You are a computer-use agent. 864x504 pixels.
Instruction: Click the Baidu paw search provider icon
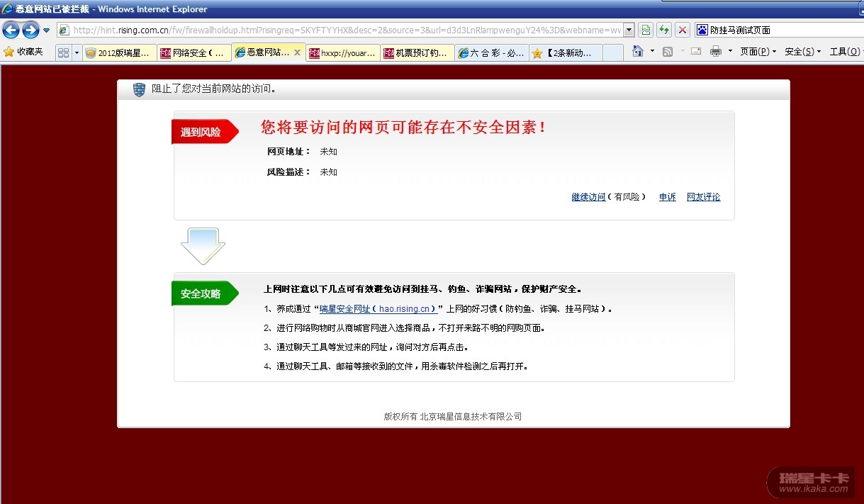702,30
